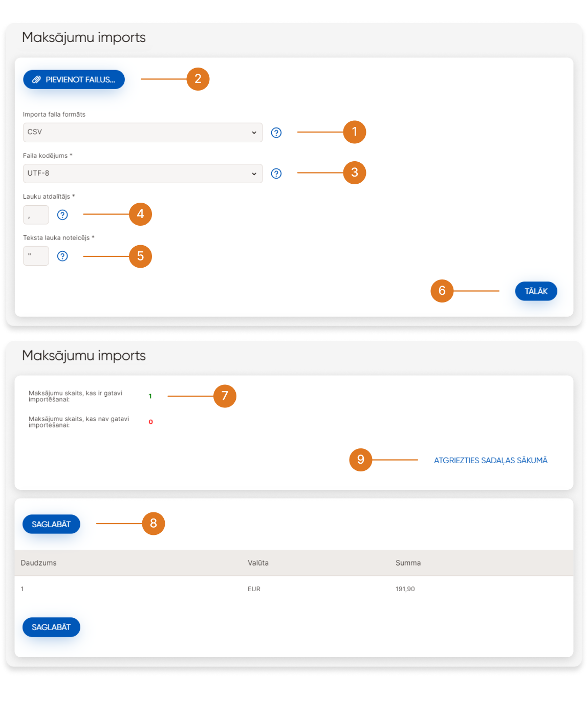Click the PIEVIENOT FAILUS attach button
588x713 pixels.
tap(74, 79)
